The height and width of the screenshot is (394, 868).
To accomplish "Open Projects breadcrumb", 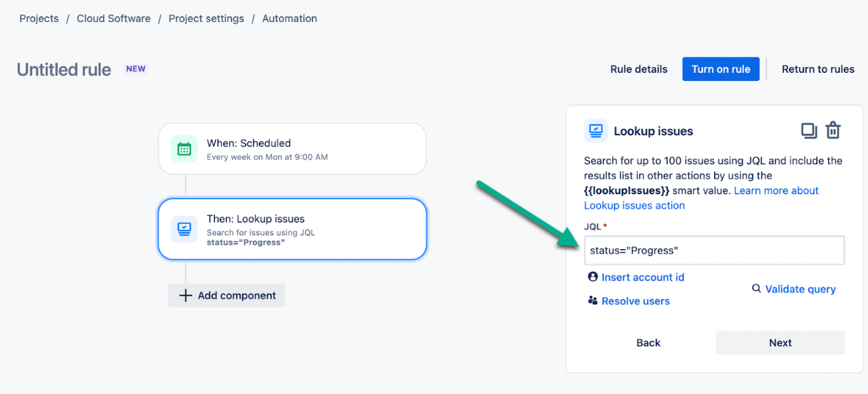I will tap(39, 19).
